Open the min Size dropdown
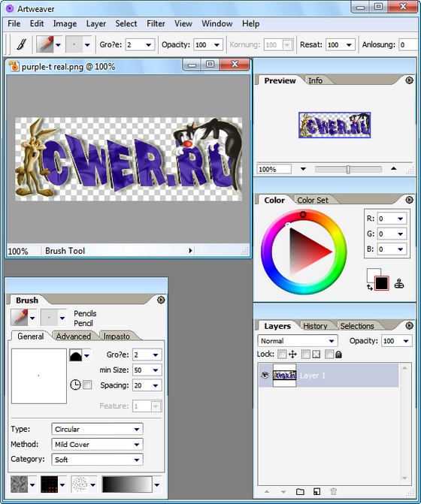 156,370
